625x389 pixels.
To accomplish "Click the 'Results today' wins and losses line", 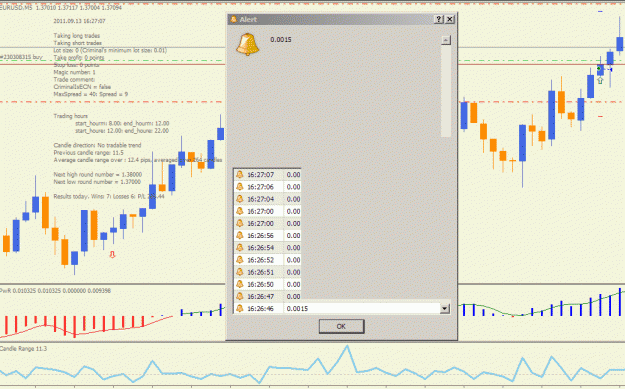I will pos(109,196).
